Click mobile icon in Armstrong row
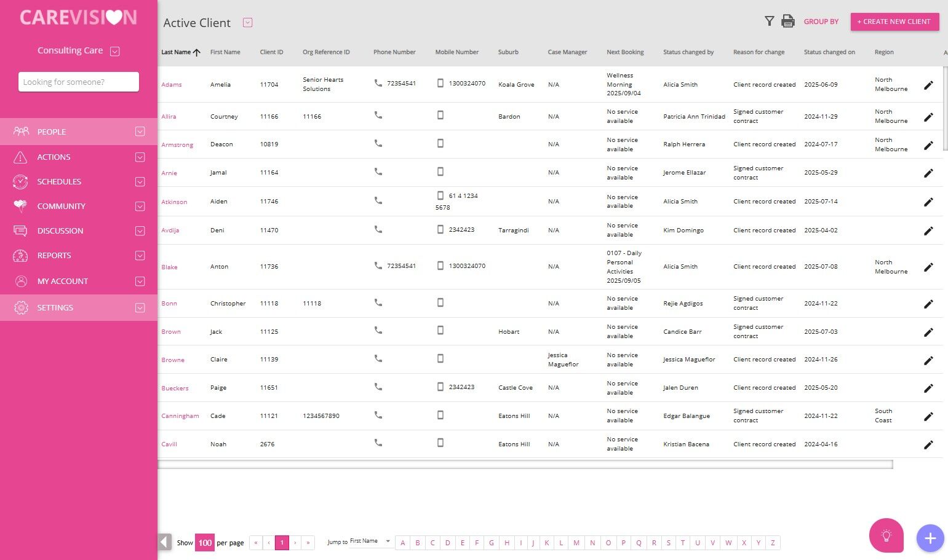The width and height of the screenshot is (948, 560). click(440, 143)
